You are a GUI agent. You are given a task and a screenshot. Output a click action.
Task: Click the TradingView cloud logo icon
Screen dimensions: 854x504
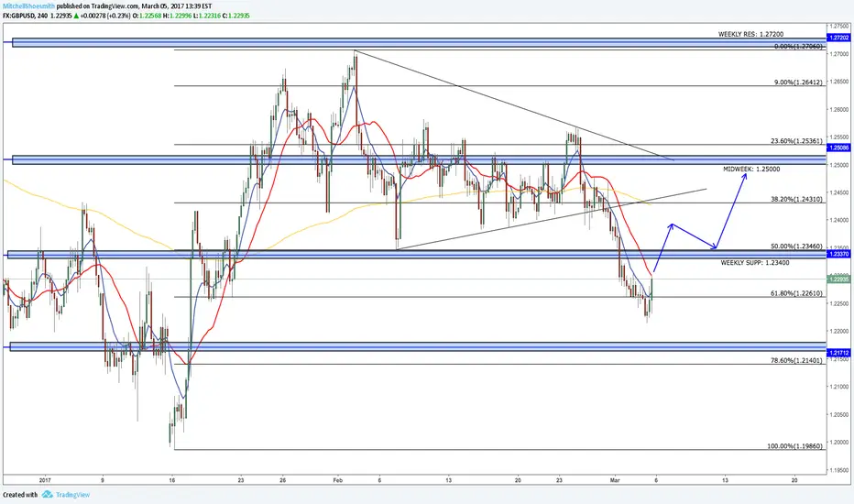(x=48, y=495)
